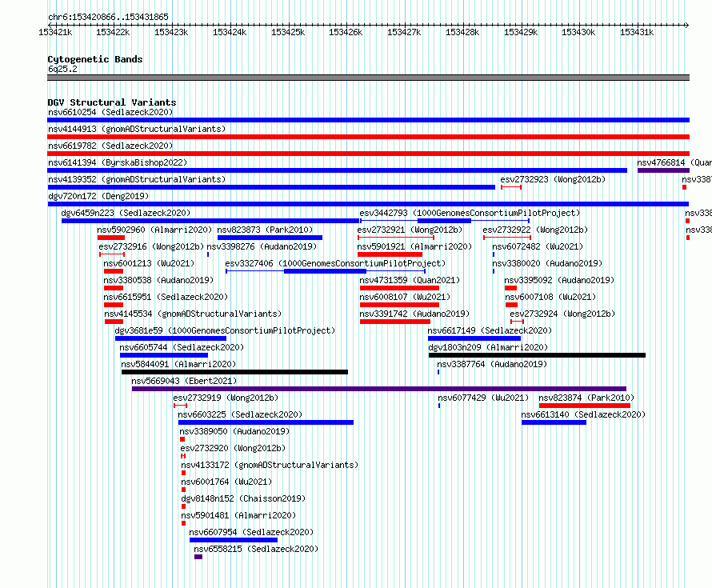Select esv2732923 (Wong2012b) label
Image resolution: width=712 pixels, height=588 pixels.
point(553,179)
